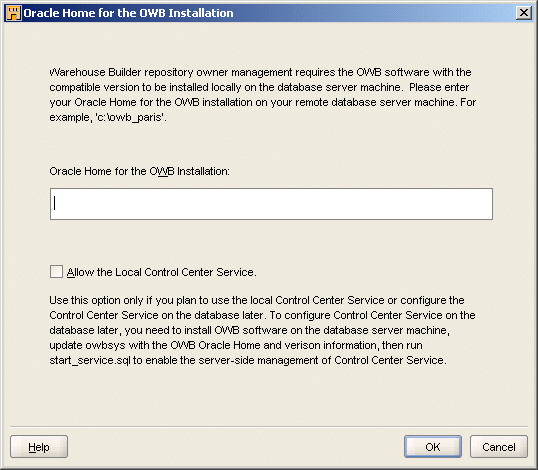Click the horizontal separator above the buttons
This screenshot has height=470, width=538.
pyautogui.click(x=269, y=427)
